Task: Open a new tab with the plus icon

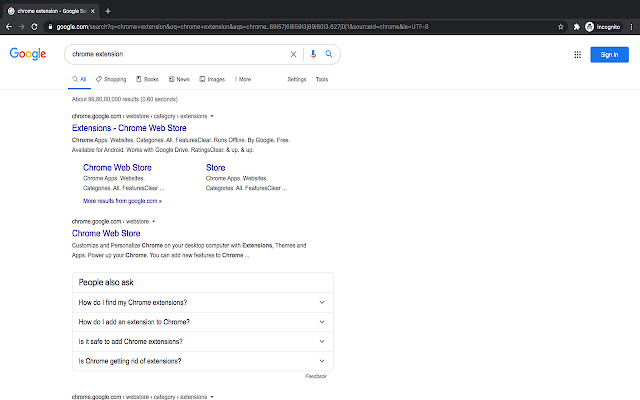Action: tap(108, 11)
